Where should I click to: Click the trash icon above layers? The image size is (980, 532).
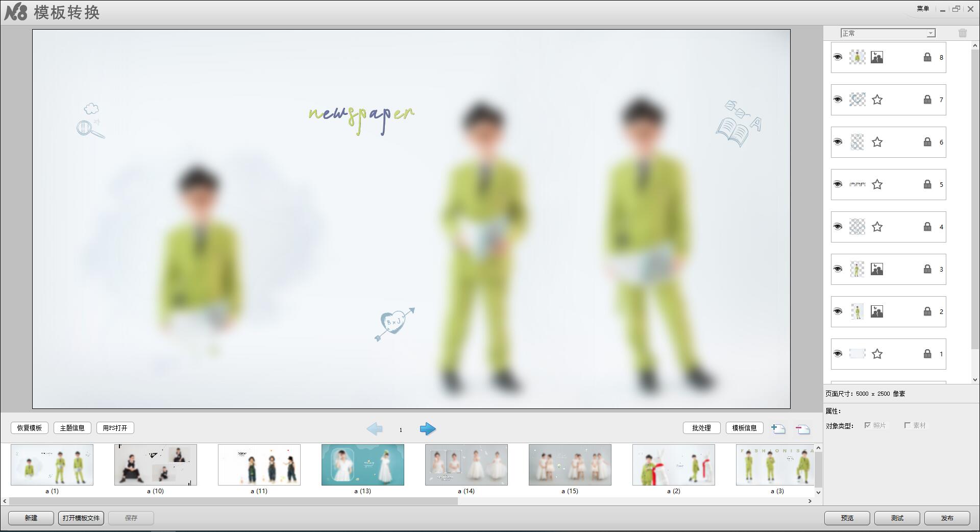coord(962,33)
